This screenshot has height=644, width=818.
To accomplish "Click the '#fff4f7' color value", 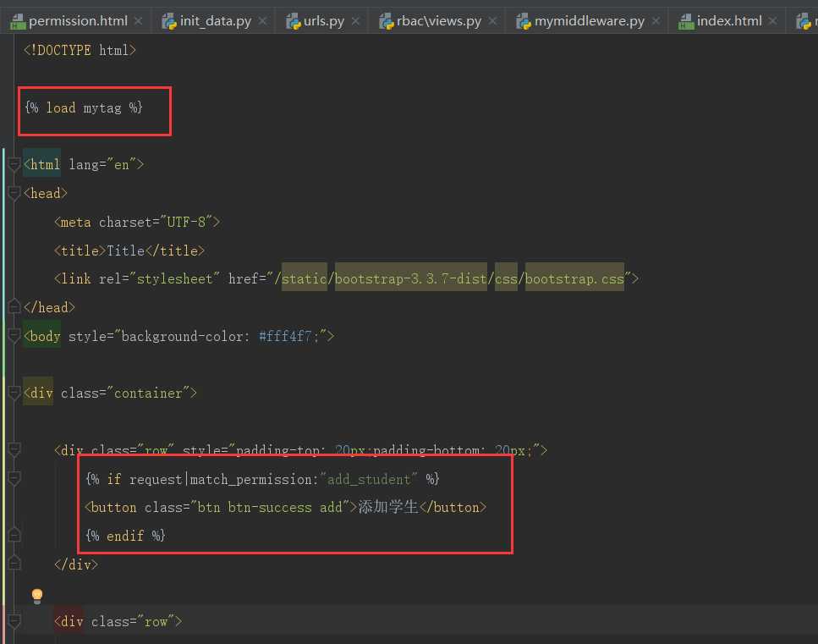I will click(x=285, y=336).
